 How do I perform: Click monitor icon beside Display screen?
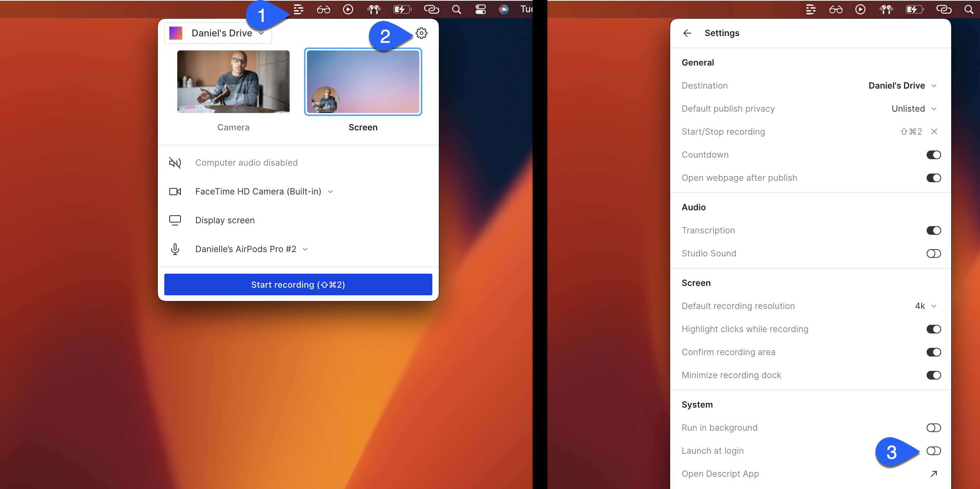(x=175, y=220)
